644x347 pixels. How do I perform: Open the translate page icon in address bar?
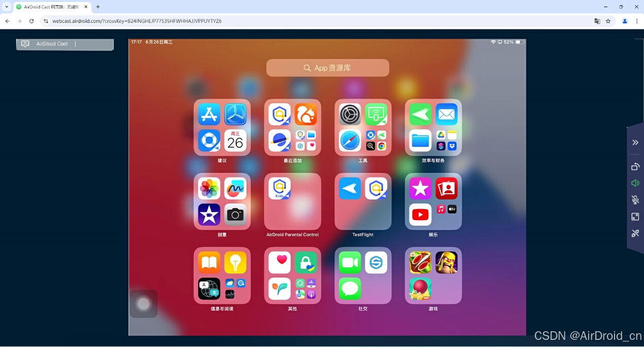tap(597, 21)
